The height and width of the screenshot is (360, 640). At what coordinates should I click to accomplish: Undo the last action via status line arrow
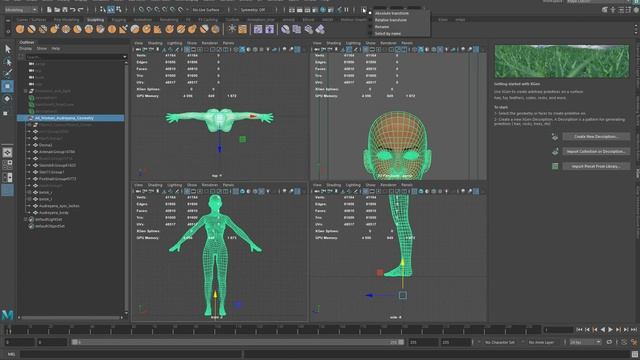pyautogui.click(x=72, y=9)
